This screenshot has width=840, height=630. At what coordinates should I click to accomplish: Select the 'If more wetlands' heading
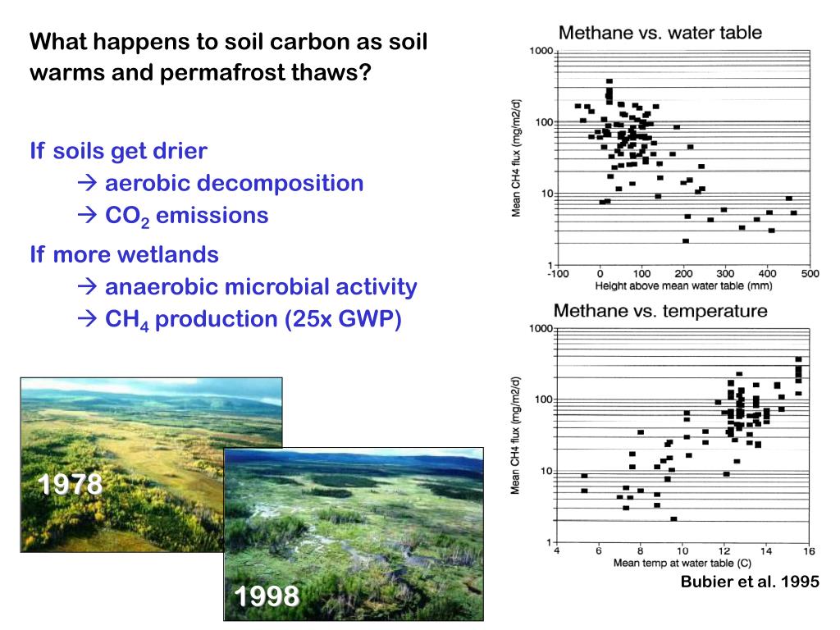[x=125, y=254]
